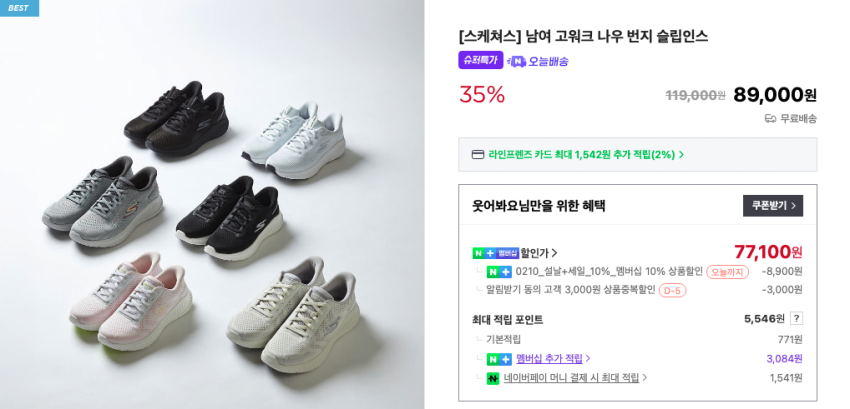850x409 pixels.
Task: Click the question mark help icon for 적립 포인트
Action: (x=796, y=319)
